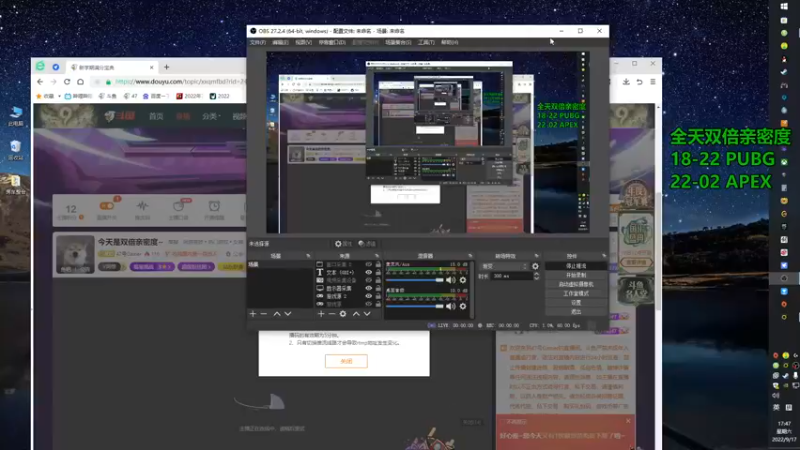Toggle lock on 游戏源 2 source

pos(378,296)
